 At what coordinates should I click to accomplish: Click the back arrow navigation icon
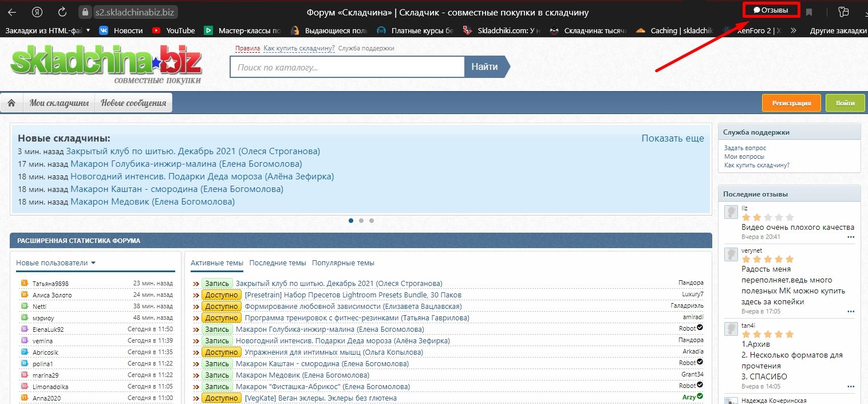tap(12, 11)
